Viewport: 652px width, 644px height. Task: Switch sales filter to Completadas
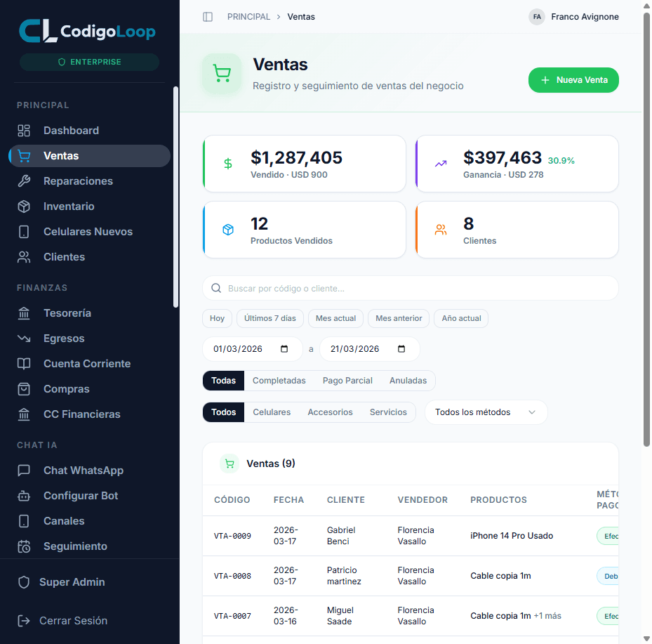(x=279, y=380)
